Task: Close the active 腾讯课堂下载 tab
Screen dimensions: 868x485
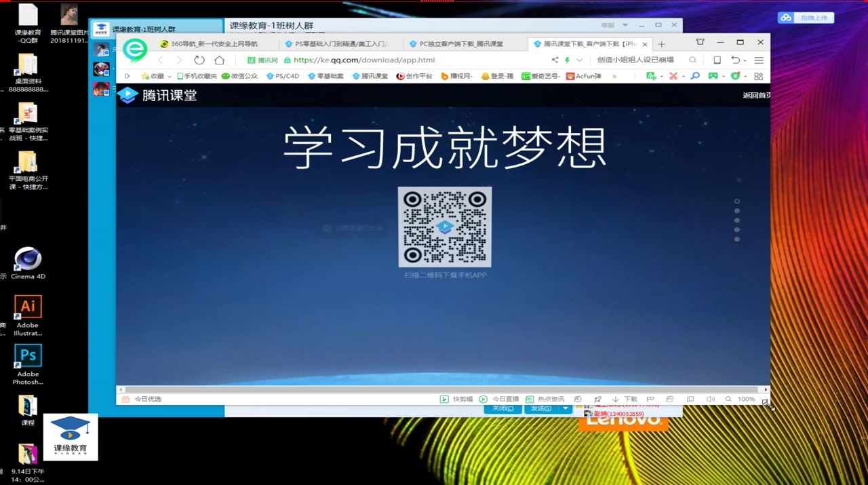Action: [645, 44]
